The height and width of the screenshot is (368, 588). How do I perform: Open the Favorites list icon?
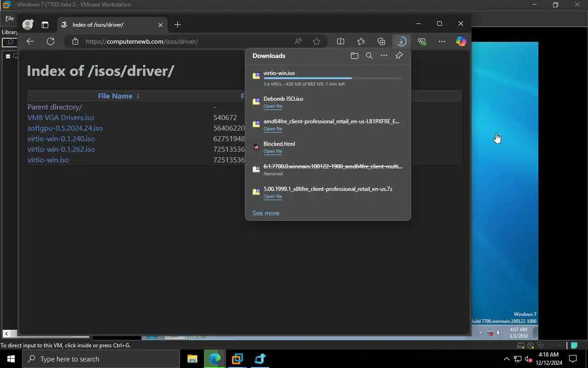point(361,41)
